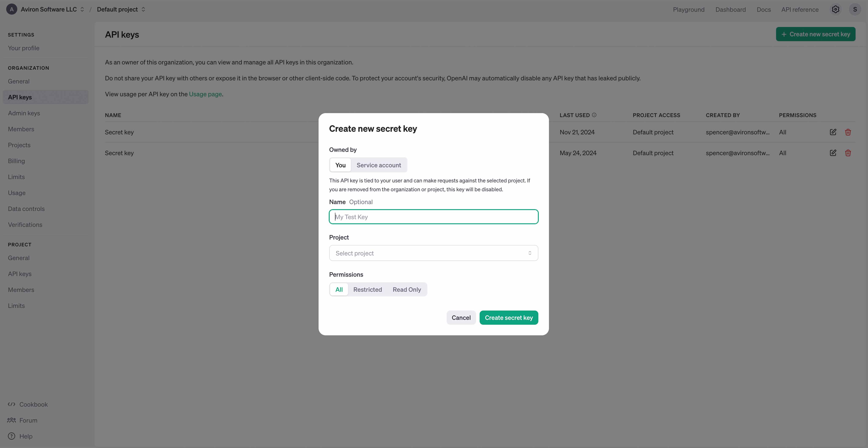Open Dashboard from top navigation
The image size is (868, 448).
(x=730, y=9)
